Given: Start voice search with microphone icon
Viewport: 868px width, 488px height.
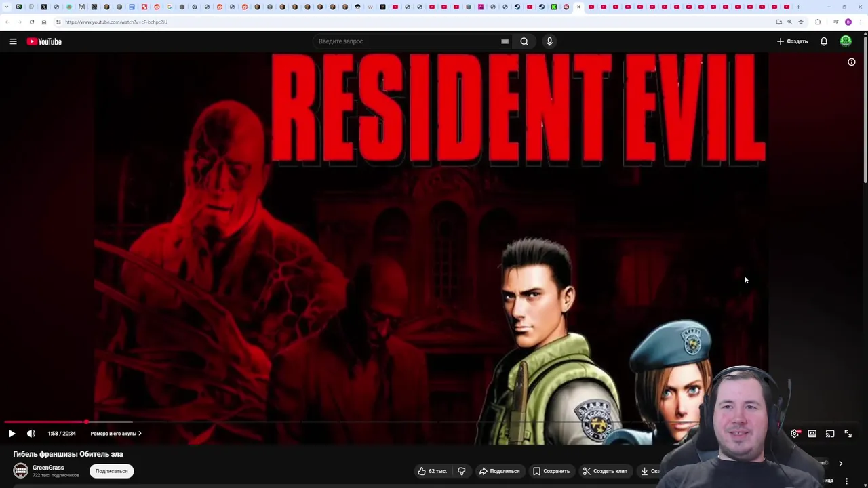Looking at the screenshot, I should click(549, 41).
